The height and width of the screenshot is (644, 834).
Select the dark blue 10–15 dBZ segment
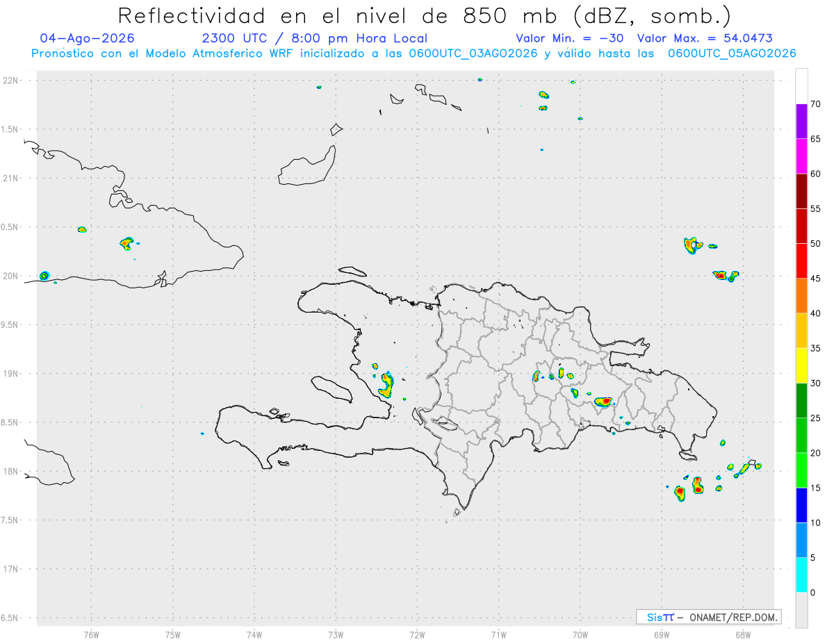pyautogui.click(x=801, y=505)
